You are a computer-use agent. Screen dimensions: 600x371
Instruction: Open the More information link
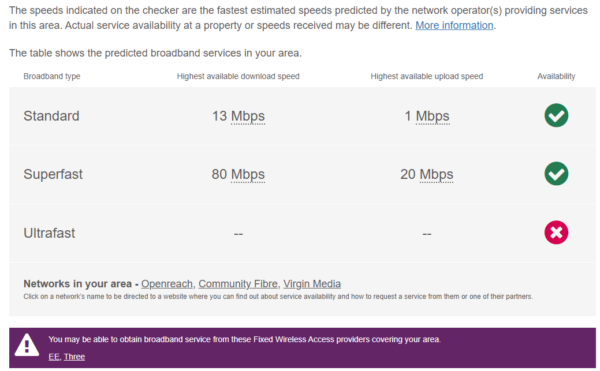pyautogui.click(x=454, y=26)
